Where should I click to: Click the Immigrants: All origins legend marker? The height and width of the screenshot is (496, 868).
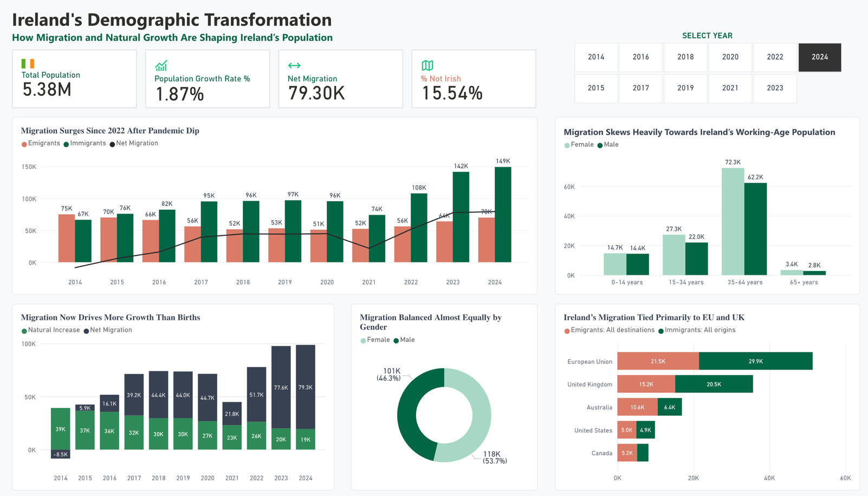pos(661,331)
